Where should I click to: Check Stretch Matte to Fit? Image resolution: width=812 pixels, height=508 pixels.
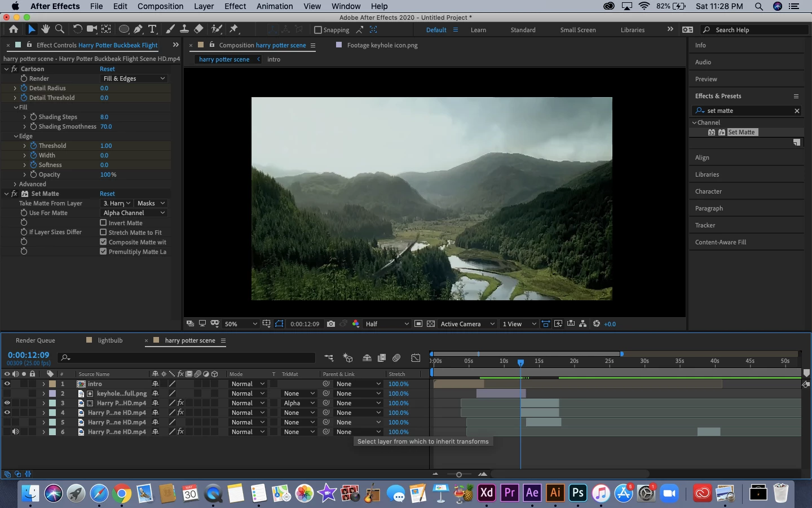click(x=103, y=233)
